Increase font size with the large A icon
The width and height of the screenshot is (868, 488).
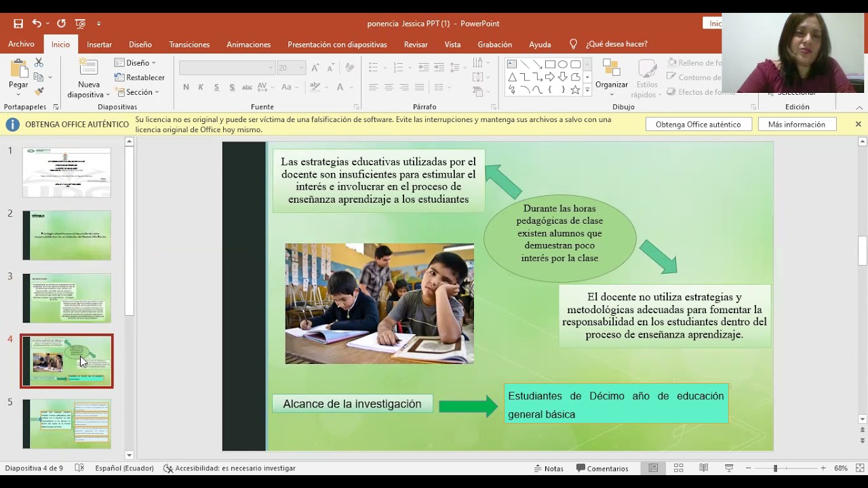316,68
